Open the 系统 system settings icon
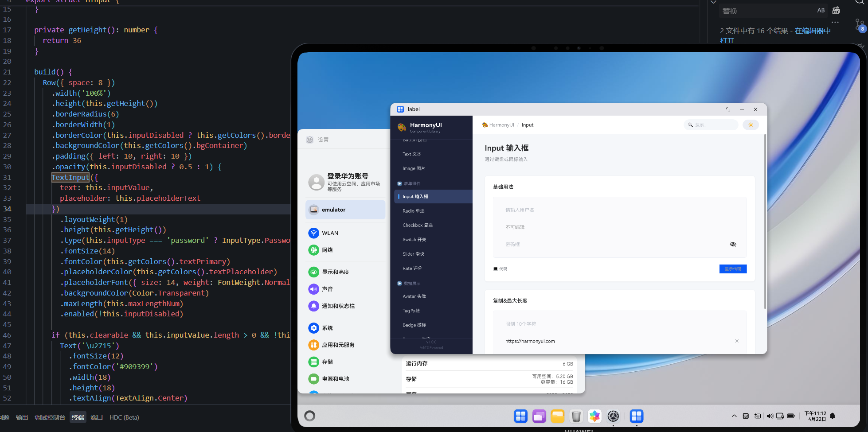 [314, 328]
